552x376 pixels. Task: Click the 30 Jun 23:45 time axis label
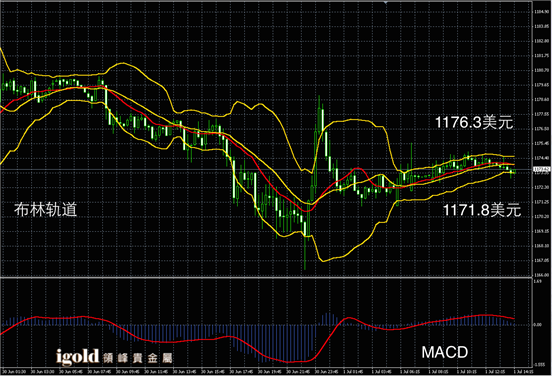(328, 372)
